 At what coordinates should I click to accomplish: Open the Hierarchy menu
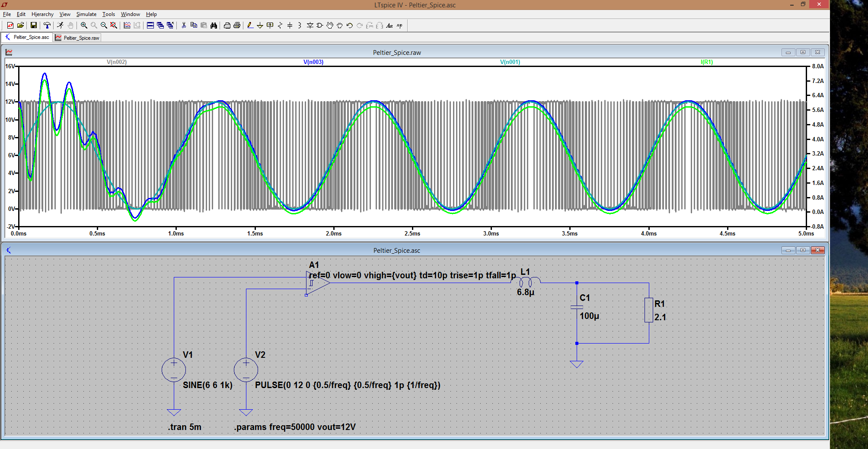[42, 14]
